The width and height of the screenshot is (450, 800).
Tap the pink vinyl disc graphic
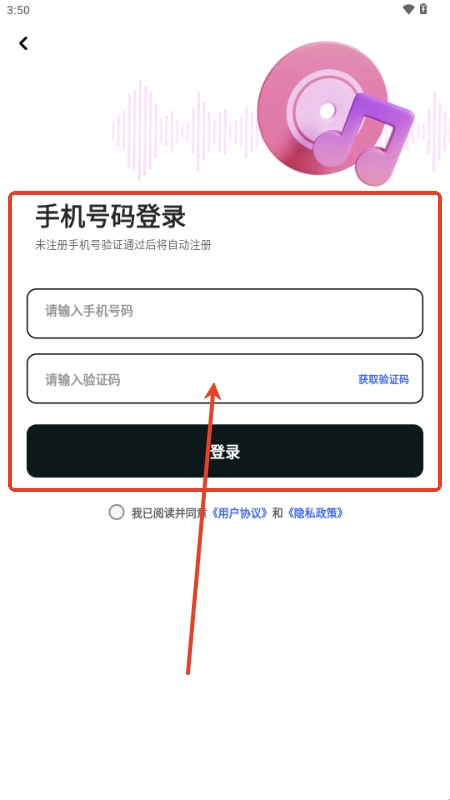point(321,108)
